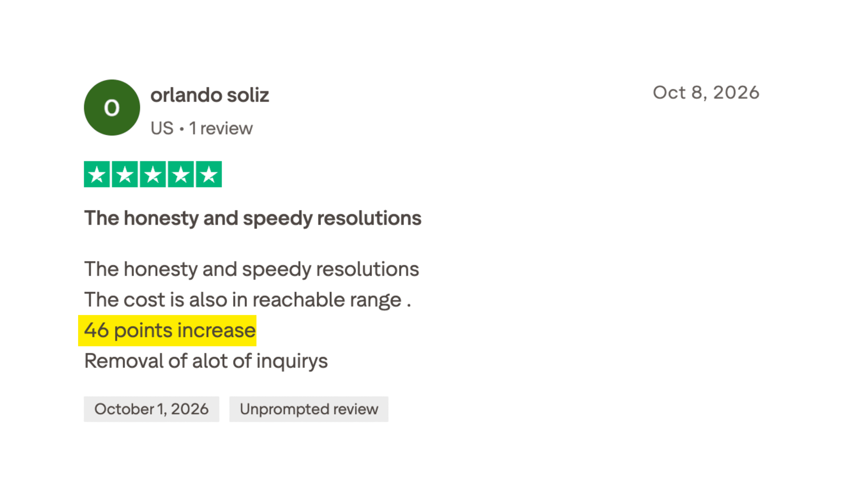Click the third green star

(x=153, y=174)
